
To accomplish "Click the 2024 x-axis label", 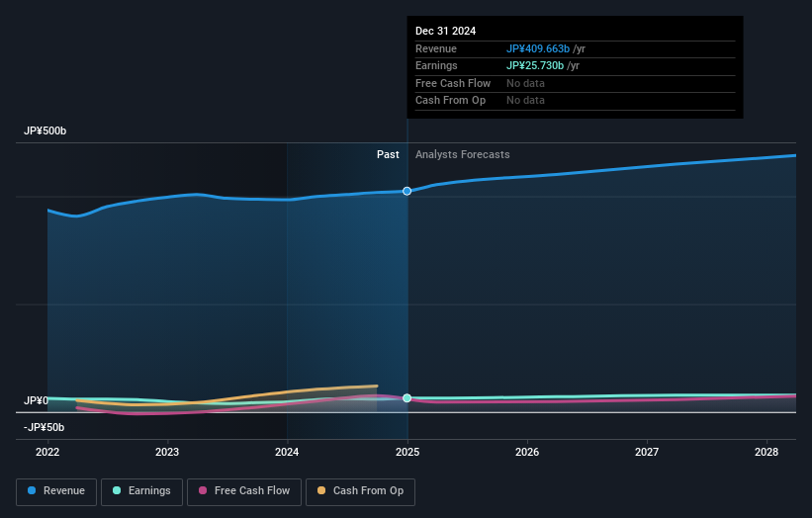I will pyautogui.click(x=287, y=453).
